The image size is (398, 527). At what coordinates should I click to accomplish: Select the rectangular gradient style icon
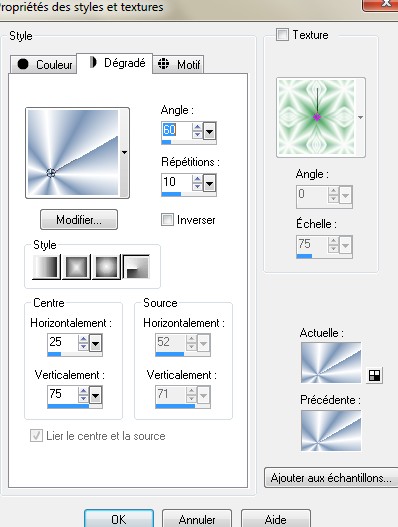tap(77, 267)
